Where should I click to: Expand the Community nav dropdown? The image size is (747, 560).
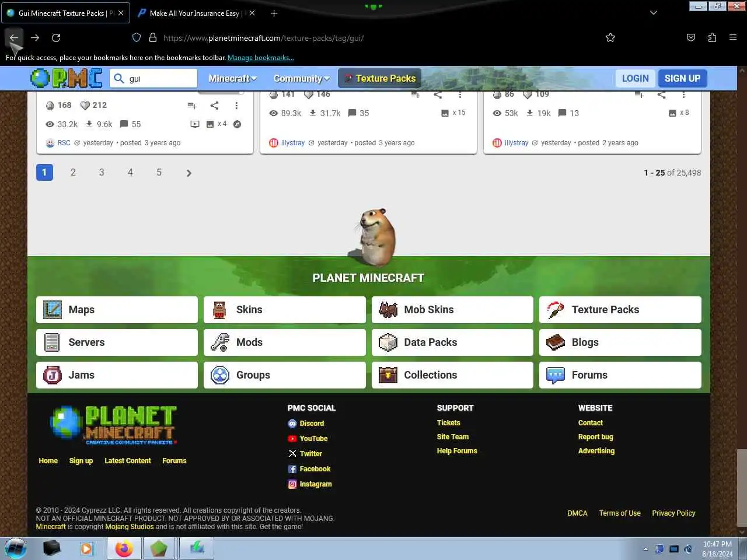[301, 78]
